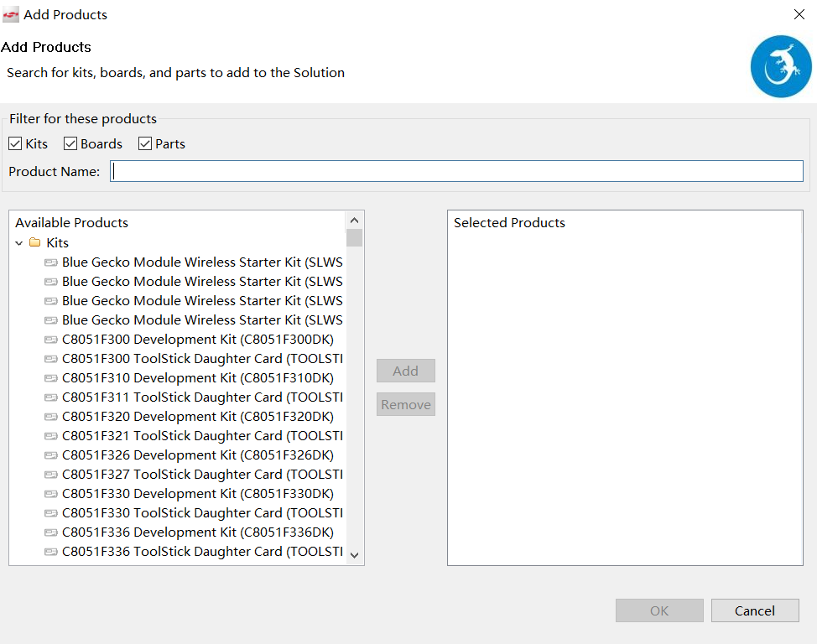Viewport: 817px width, 644px height.
Task: Collapse the Kits tree node chevron
Action: (19, 243)
